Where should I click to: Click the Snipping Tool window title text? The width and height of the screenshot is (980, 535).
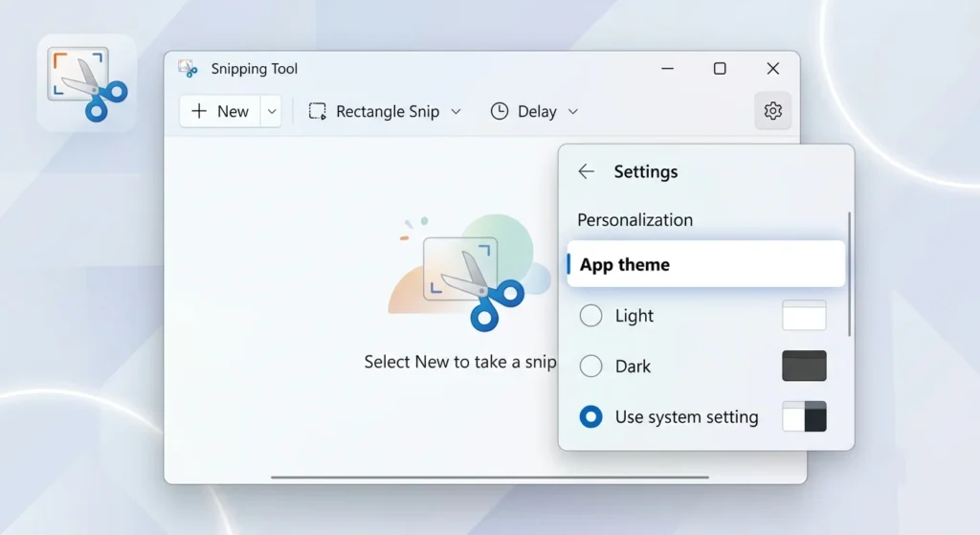click(x=254, y=69)
